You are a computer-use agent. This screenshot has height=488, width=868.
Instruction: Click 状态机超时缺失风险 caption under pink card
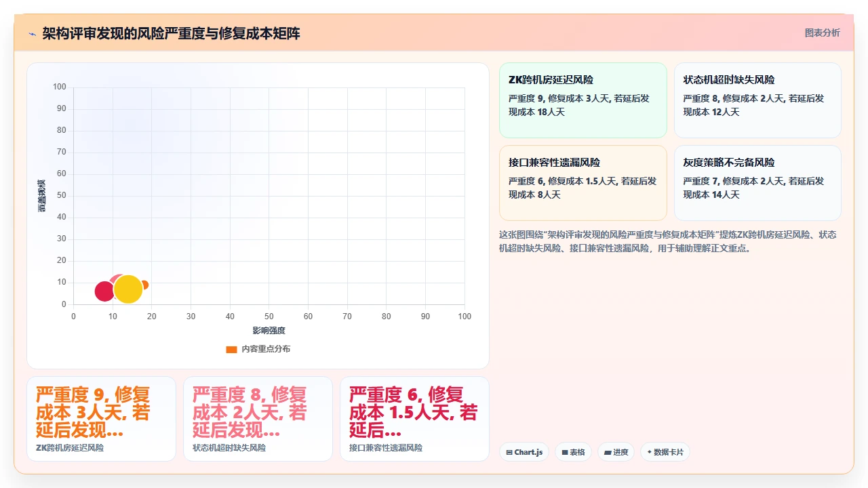(229, 448)
